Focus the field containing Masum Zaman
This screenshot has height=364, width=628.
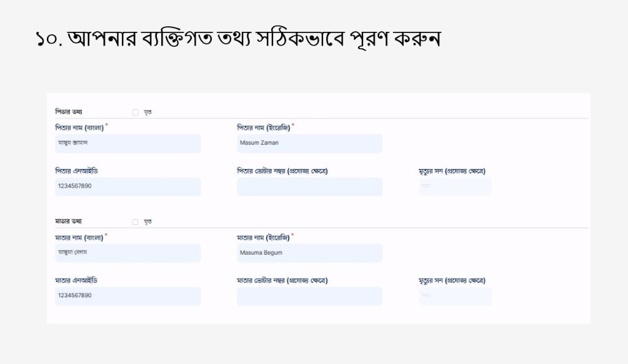point(309,143)
